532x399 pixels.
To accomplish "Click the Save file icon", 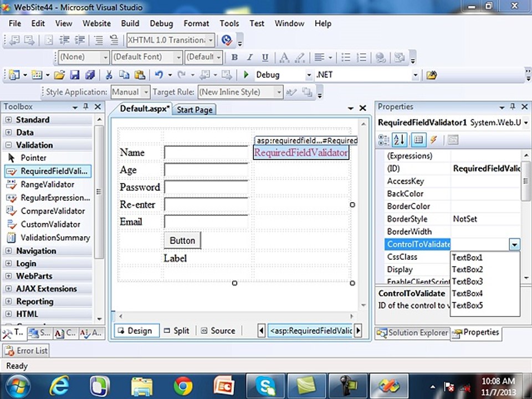I will click(74, 75).
